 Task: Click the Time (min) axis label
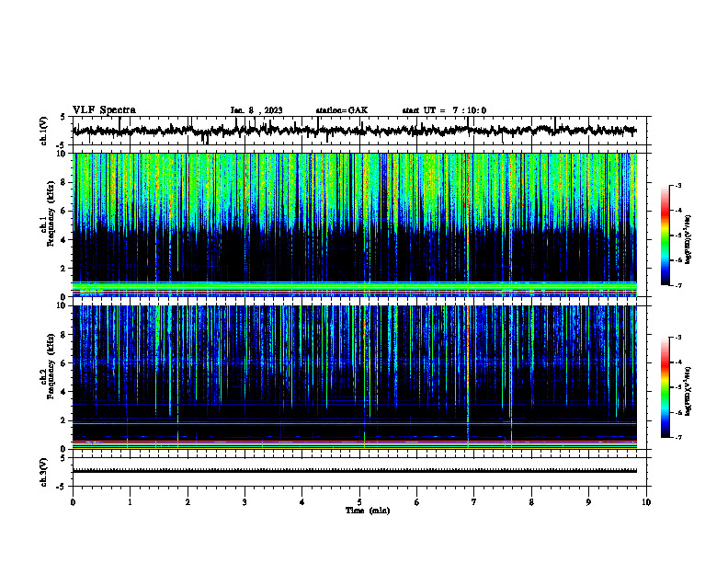(368, 511)
